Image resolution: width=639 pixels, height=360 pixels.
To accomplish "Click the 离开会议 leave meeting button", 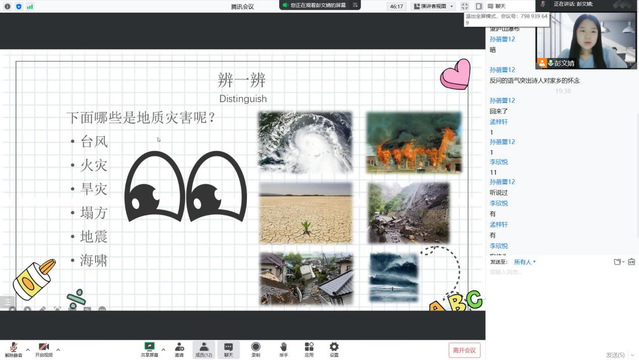I will [464, 350].
